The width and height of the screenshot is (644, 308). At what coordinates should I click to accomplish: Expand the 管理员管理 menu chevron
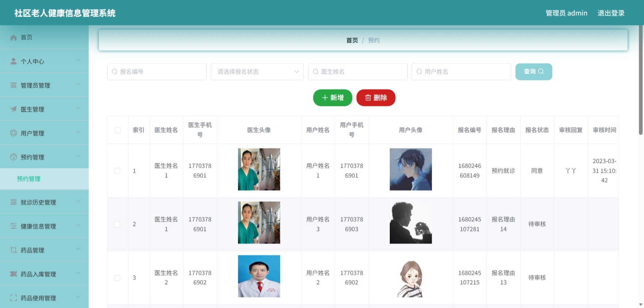coord(78,84)
